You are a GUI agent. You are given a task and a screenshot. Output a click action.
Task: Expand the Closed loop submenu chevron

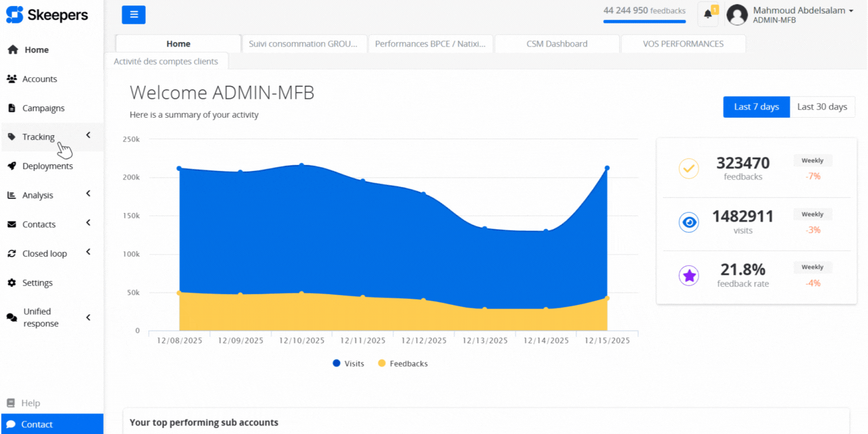click(88, 252)
